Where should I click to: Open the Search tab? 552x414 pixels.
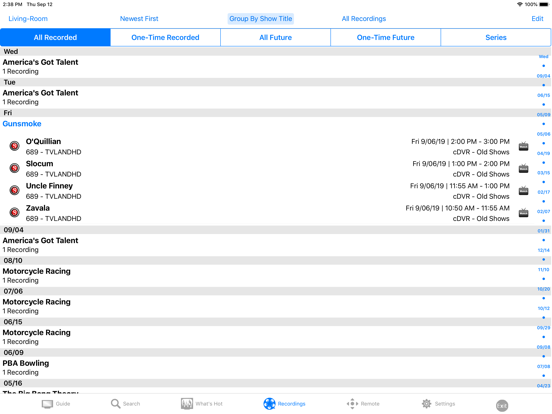pyautogui.click(x=125, y=404)
